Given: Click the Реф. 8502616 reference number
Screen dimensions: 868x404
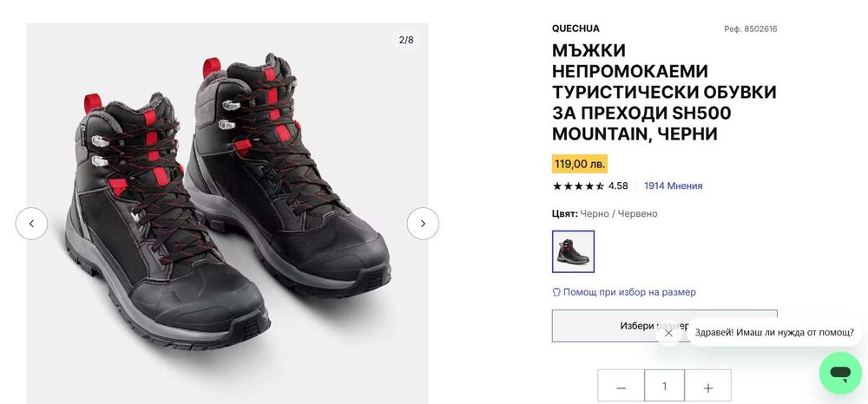Looking at the screenshot, I should (750, 29).
